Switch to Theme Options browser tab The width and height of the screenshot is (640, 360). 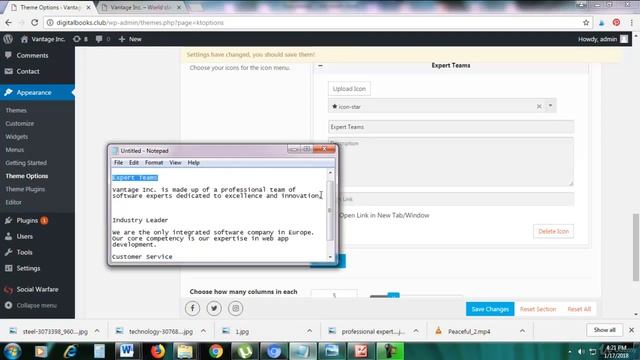pyautogui.click(x=51, y=7)
